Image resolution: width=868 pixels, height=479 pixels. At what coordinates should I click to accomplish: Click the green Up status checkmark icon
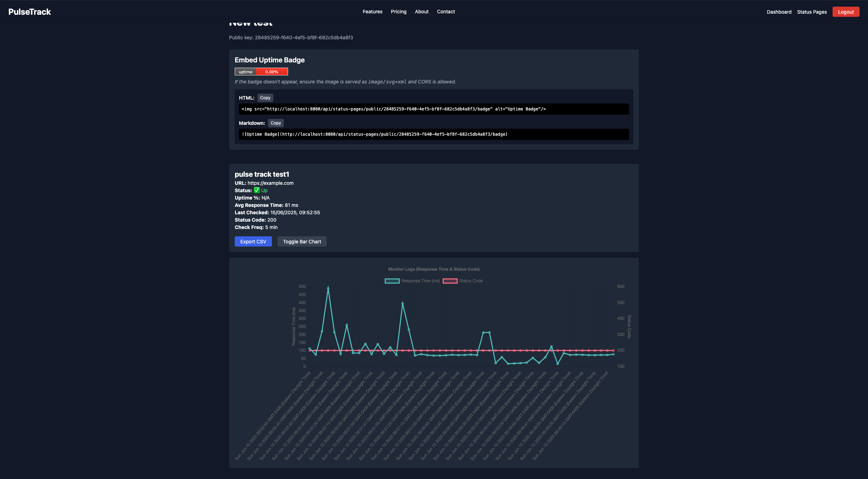[257, 190]
